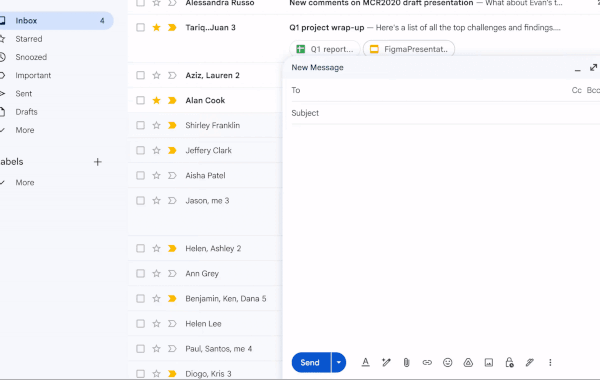Click the attach files paperclip icon

point(406,362)
